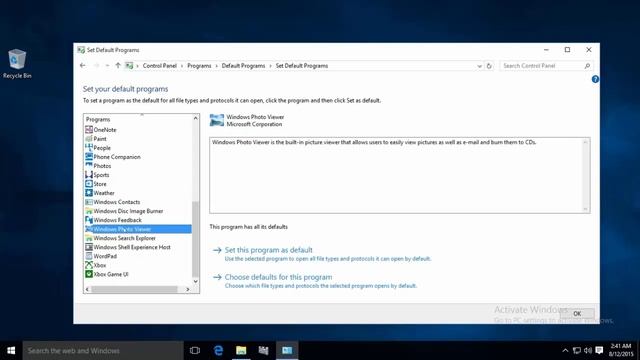
Task: Click the Sports program icon
Action: pyautogui.click(x=89, y=175)
